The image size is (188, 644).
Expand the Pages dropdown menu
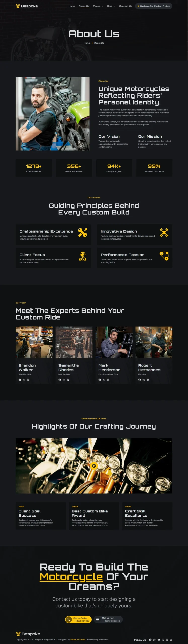98,6
